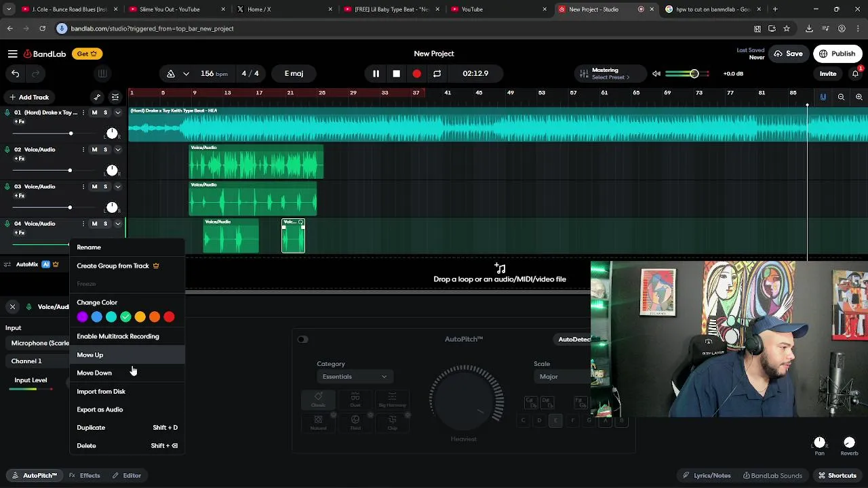Add Fx to track 02
The width and height of the screenshot is (868, 488).
[20, 159]
